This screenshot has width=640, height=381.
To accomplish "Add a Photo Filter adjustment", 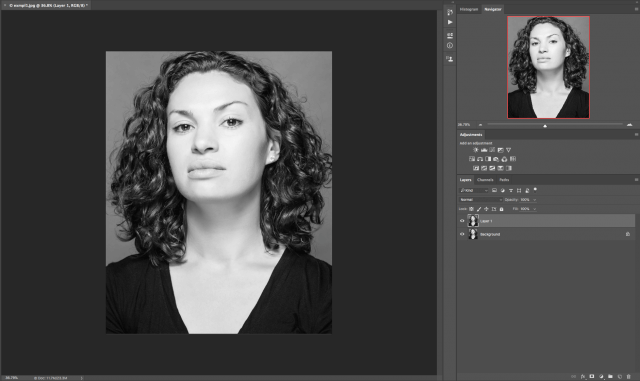I will click(x=496, y=159).
